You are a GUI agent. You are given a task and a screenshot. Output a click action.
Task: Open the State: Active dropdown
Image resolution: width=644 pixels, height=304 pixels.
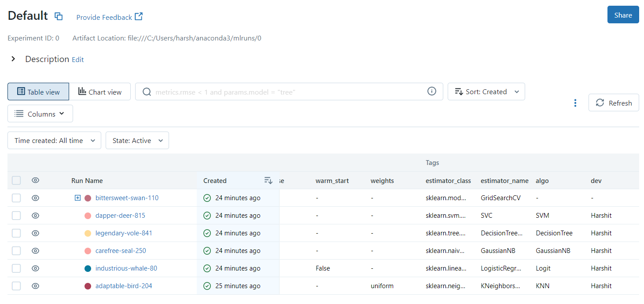(x=137, y=140)
